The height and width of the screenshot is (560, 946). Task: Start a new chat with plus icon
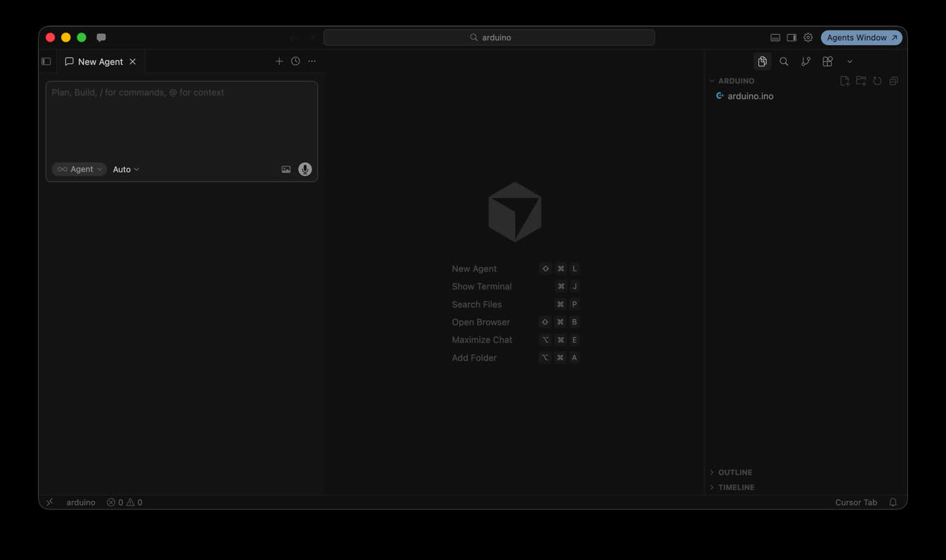[279, 62]
